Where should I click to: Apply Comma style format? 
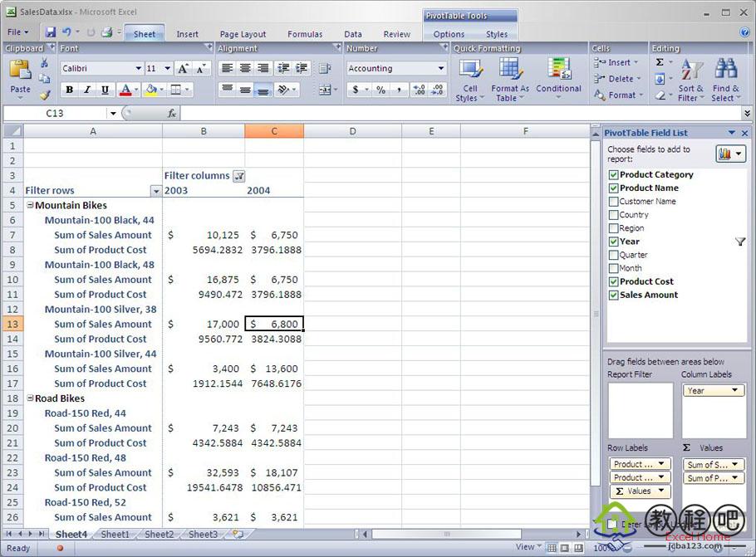400,90
